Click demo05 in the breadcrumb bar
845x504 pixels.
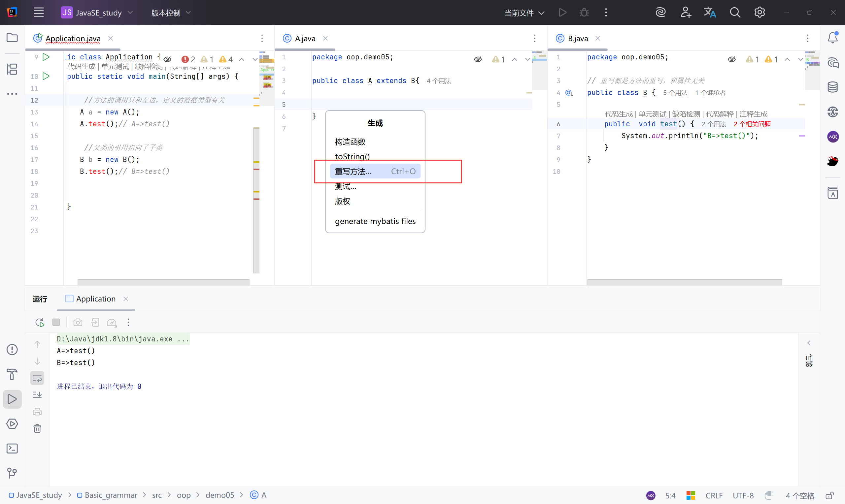click(x=220, y=495)
